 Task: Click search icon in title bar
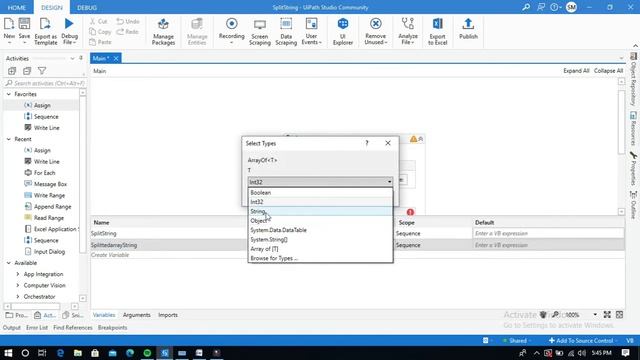pyautogui.click(x=526, y=7)
